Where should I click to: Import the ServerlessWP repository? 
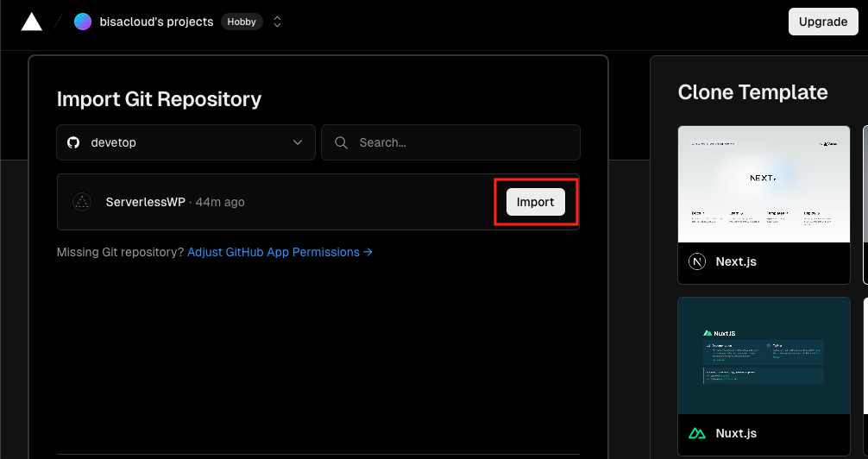(x=535, y=202)
